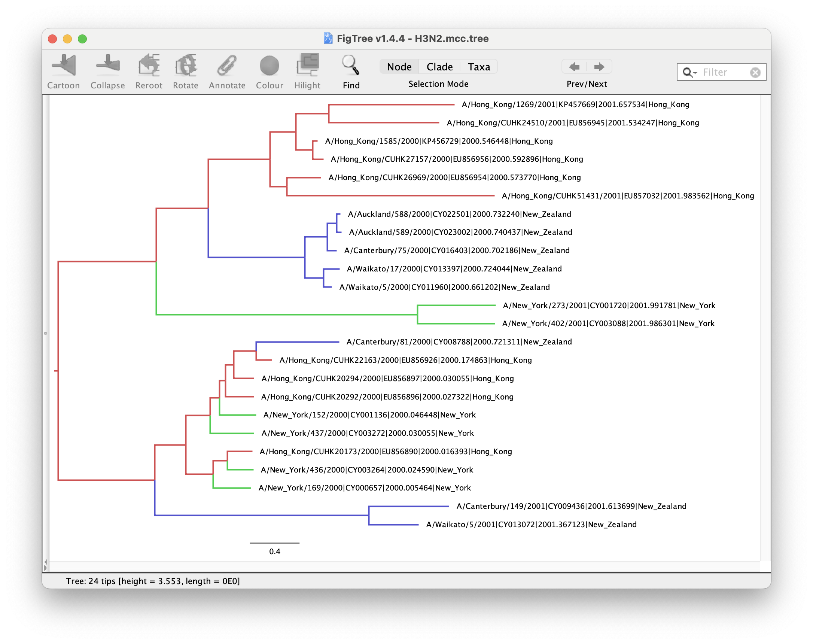This screenshot has width=813, height=644.
Task: Go to previous selection arrow
Action: [574, 67]
